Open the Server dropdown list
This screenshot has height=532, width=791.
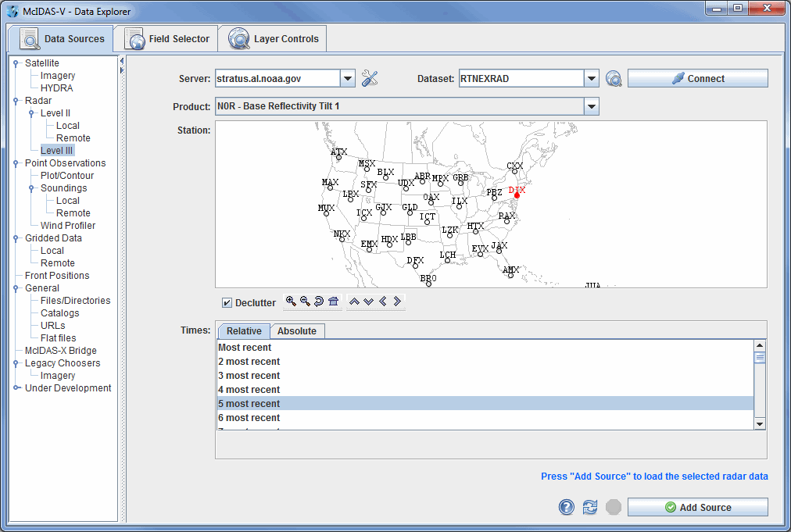[x=348, y=78]
